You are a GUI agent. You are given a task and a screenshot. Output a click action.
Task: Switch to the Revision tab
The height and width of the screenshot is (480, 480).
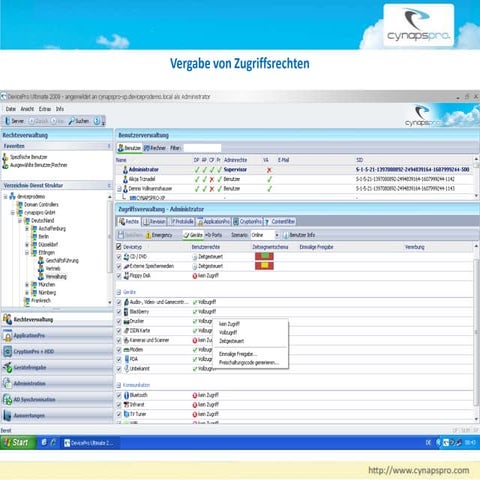154,221
